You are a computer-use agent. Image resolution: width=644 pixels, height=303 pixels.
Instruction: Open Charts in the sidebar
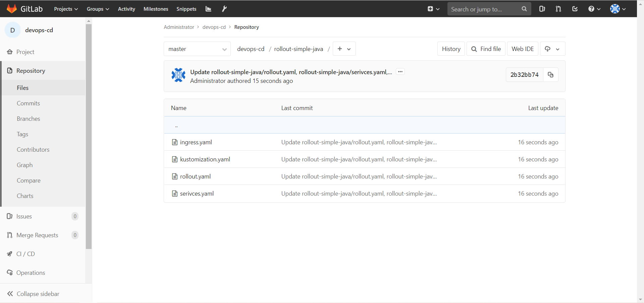point(25,196)
